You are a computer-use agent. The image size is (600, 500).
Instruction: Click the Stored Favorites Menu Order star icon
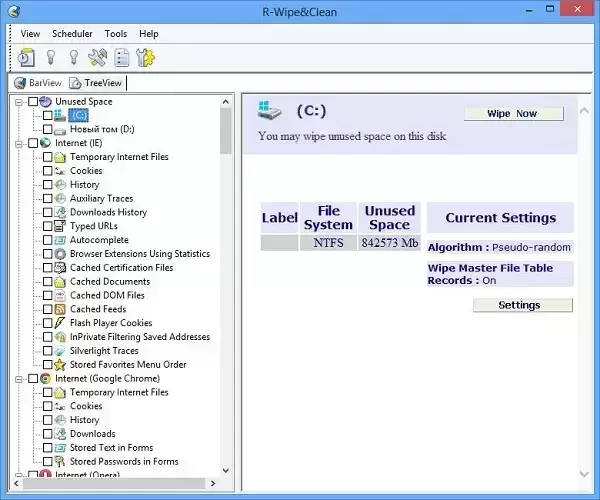tap(61, 365)
